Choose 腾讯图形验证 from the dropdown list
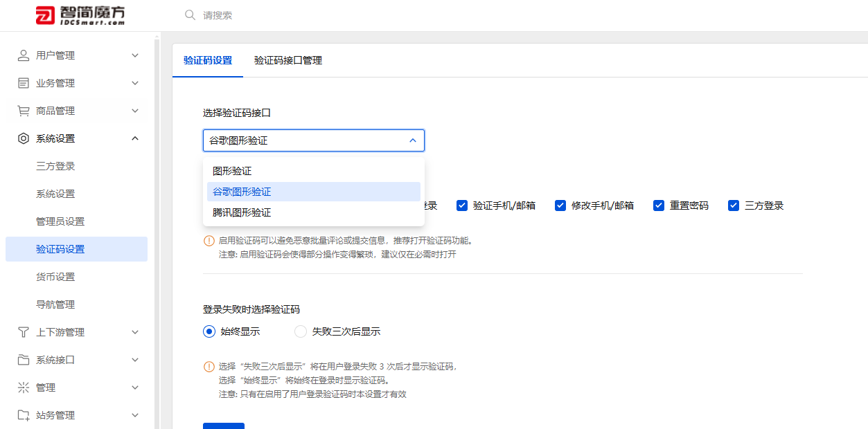 [314, 212]
